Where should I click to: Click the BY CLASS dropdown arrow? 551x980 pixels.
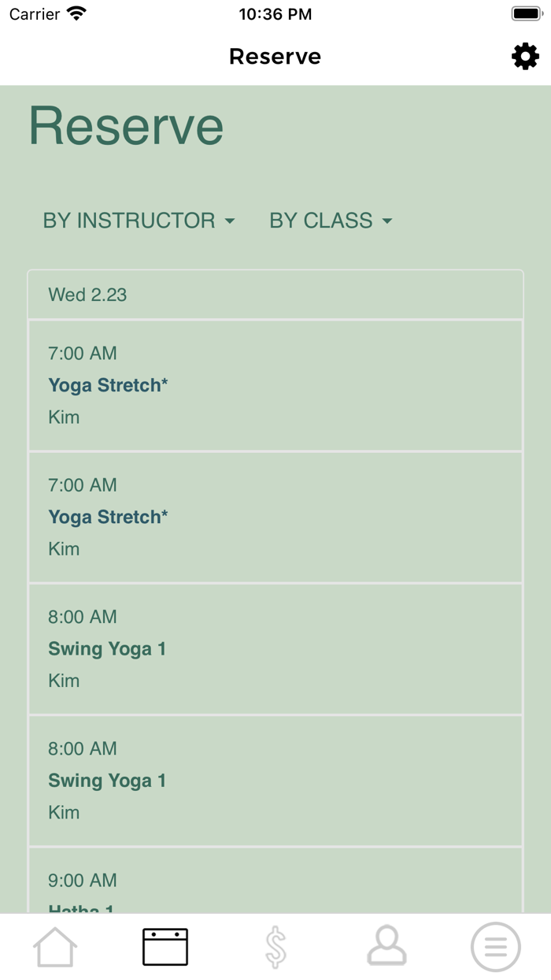click(x=387, y=221)
